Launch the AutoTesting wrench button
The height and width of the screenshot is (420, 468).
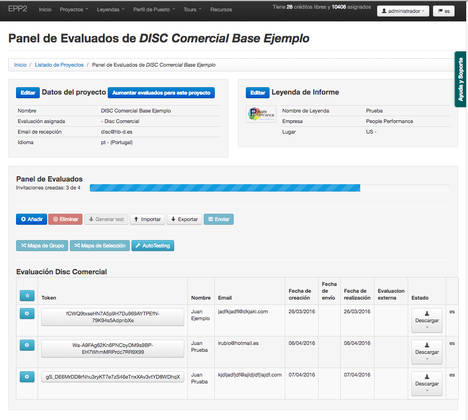tap(153, 246)
